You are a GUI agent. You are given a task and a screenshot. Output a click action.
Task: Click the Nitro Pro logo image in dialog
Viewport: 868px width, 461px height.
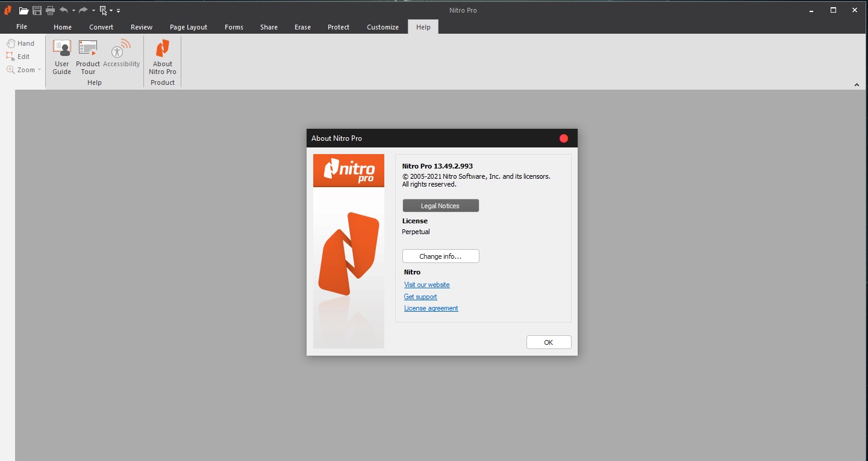click(x=349, y=251)
